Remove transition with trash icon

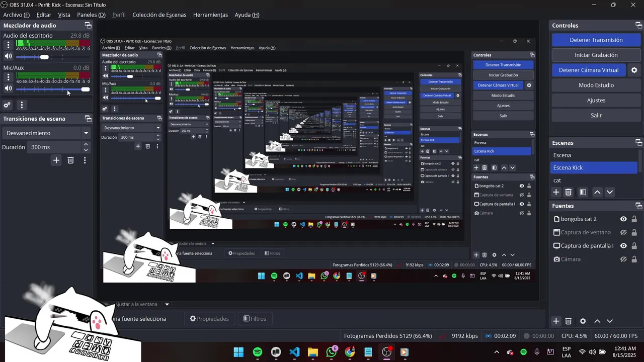point(70,160)
